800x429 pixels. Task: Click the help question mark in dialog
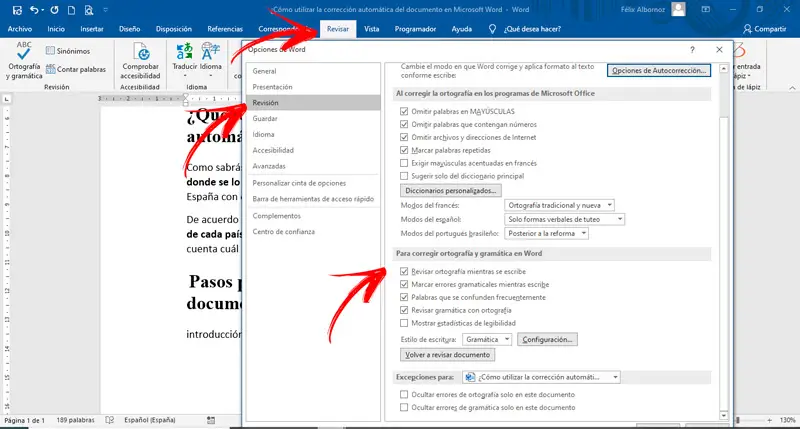[692, 49]
